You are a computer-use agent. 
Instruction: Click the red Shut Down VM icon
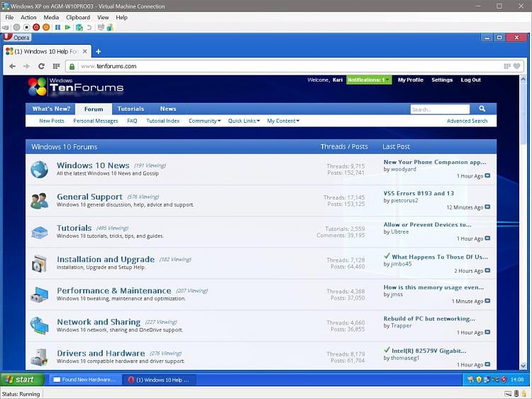(36, 28)
